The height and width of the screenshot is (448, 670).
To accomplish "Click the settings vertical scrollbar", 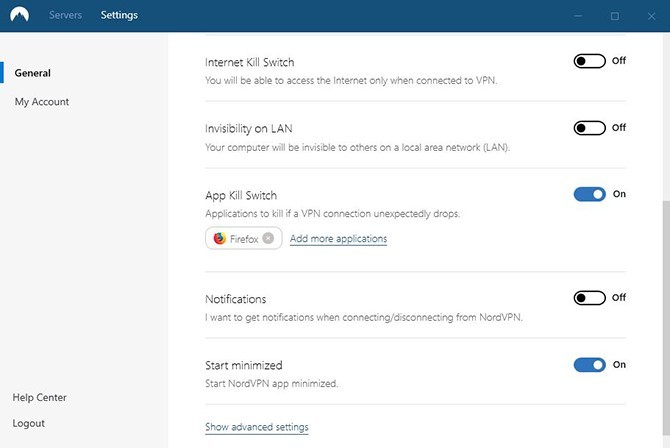I will tap(666, 316).
